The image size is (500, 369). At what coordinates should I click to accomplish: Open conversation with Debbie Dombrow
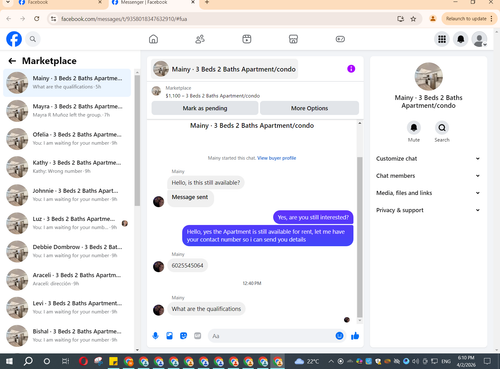pyautogui.click(x=67, y=251)
